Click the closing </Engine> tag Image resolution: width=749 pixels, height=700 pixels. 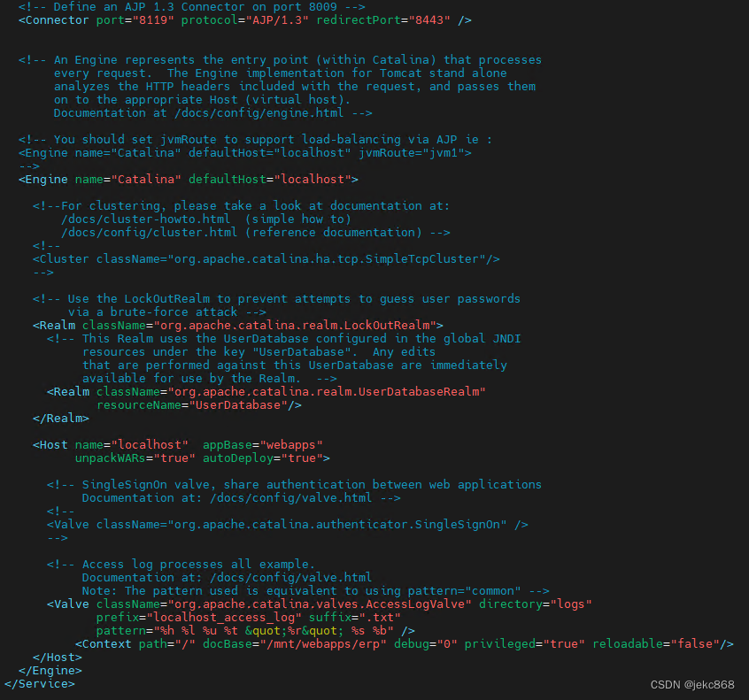[50, 671]
